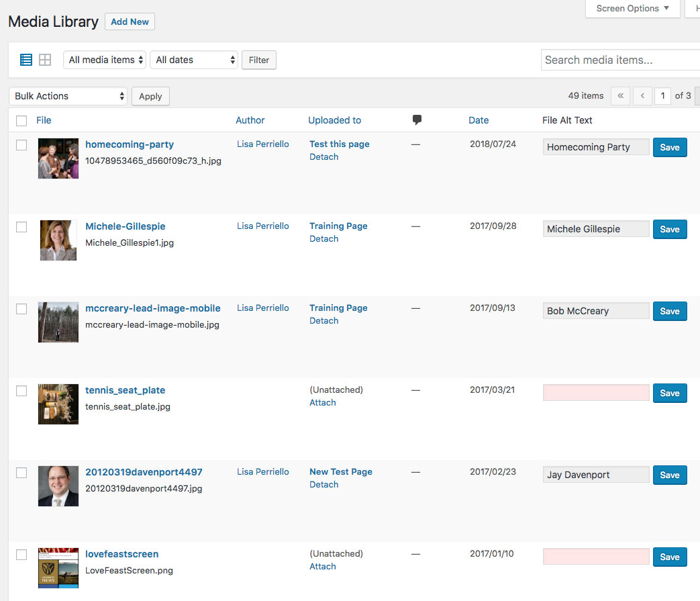The width and height of the screenshot is (700, 601).
Task: Open Training Page link in Michele-Gillespie row
Action: (x=338, y=226)
